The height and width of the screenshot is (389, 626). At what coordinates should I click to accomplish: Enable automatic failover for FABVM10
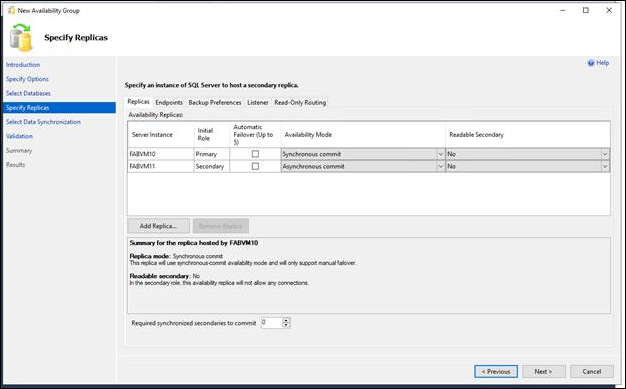click(256, 154)
